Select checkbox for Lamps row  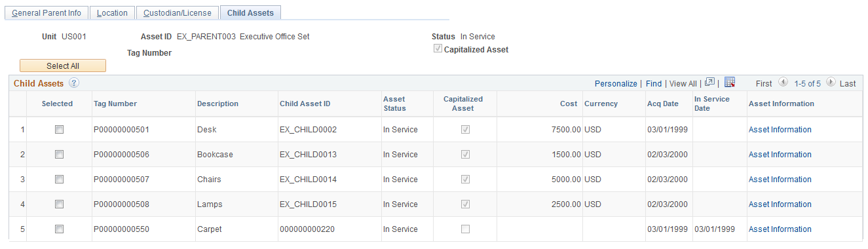[59, 204]
